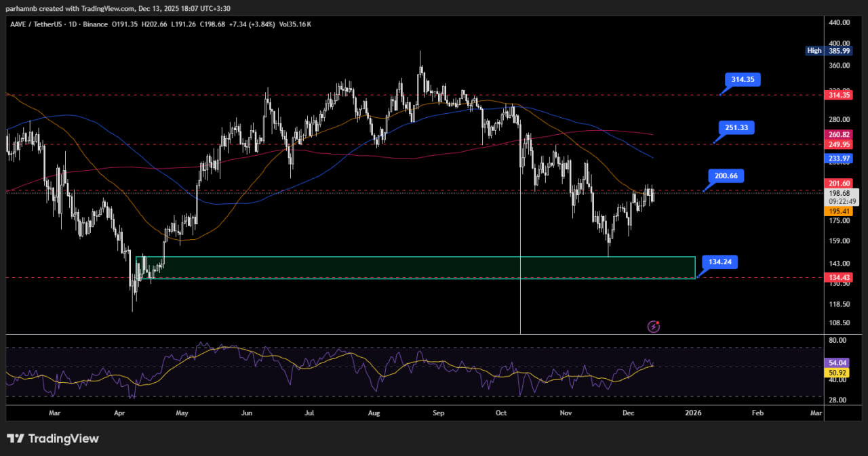868x456 pixels.
Task: Click the Vol 35.16K volume readout
Action: pos(295,24)
